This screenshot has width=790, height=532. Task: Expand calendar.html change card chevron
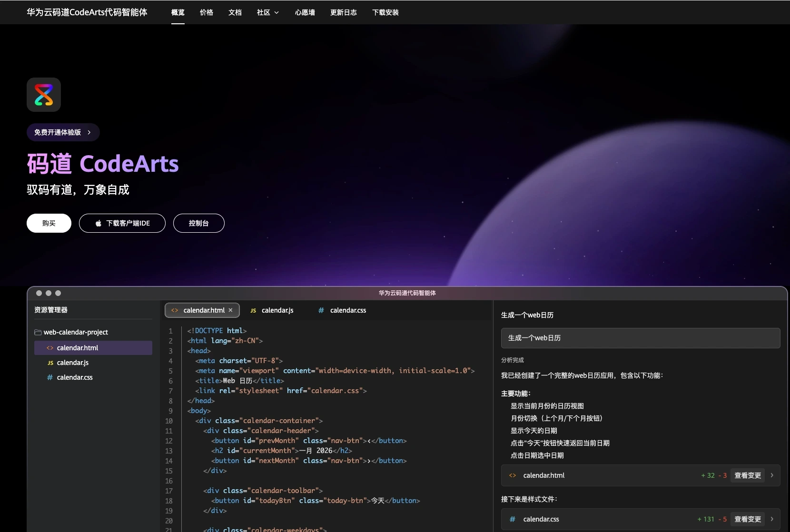click(772, 475)
